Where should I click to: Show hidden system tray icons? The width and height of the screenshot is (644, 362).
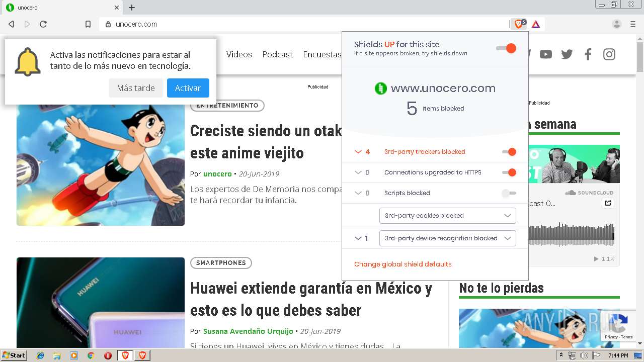[561, 355]
